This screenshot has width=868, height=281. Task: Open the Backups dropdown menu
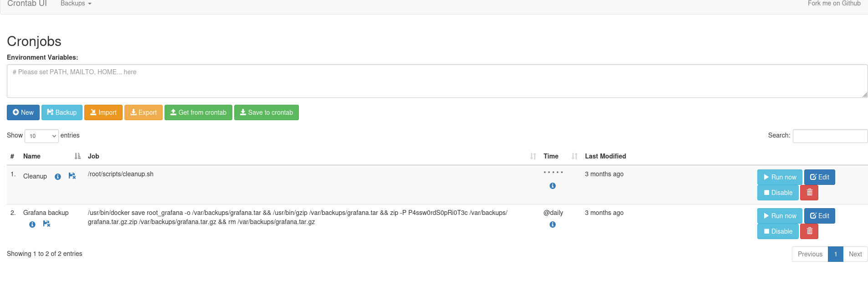(x=76, y=4)
